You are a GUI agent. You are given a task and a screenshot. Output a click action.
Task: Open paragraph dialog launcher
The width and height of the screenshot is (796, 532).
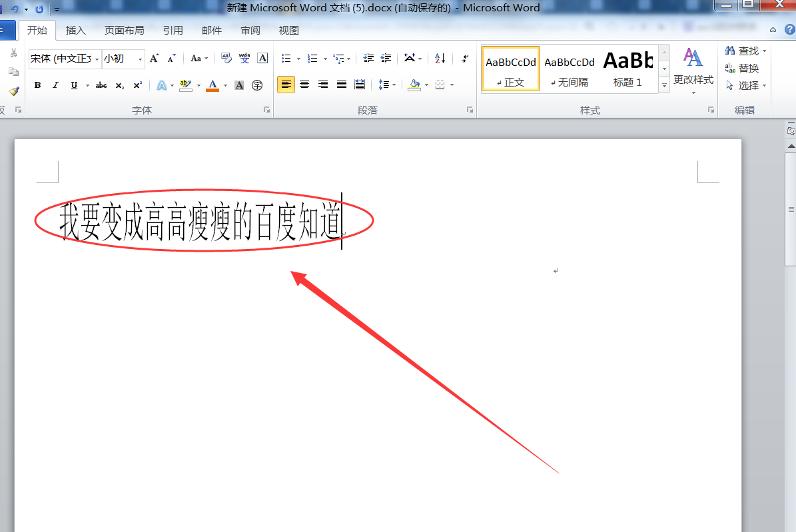[470, 110]
